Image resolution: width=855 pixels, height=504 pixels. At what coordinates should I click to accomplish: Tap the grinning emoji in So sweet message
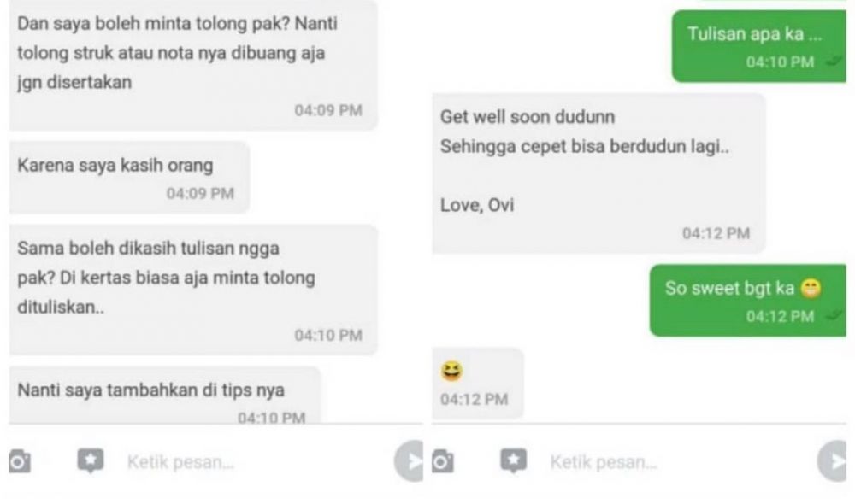coord(811,288)
